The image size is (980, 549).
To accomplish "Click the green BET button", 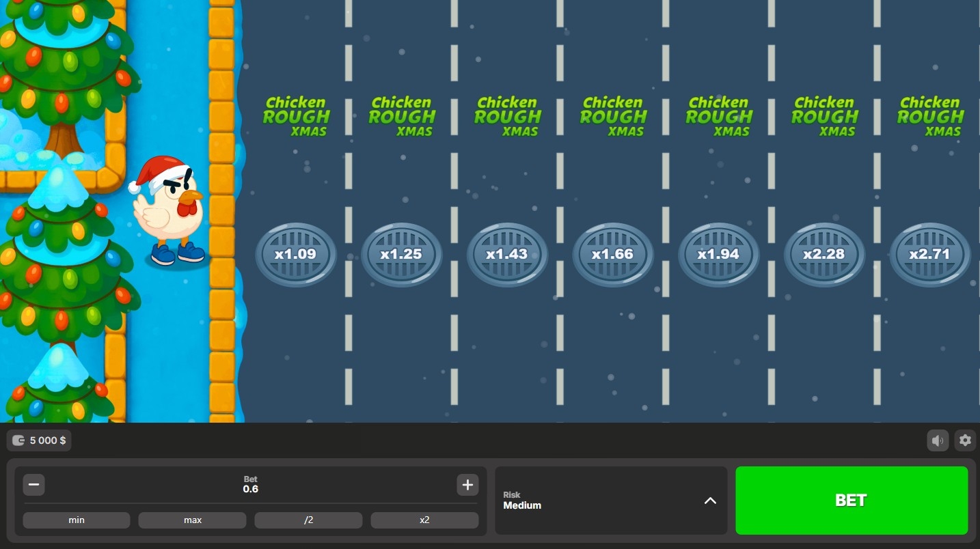I will pos(852,501).
